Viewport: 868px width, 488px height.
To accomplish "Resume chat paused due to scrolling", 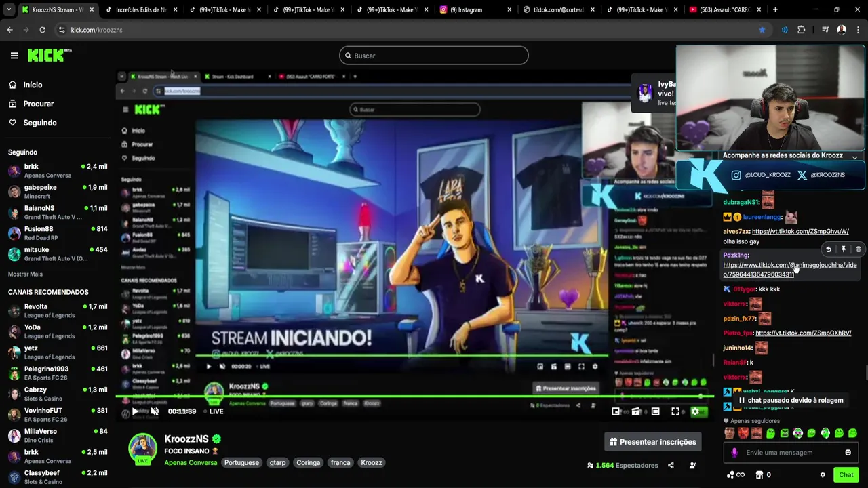I will point(791,401).
